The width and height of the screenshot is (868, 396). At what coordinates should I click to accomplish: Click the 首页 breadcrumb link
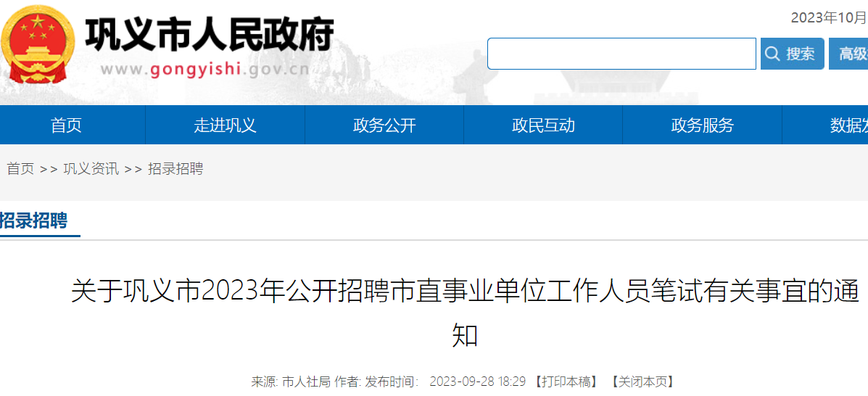[20, 169]
